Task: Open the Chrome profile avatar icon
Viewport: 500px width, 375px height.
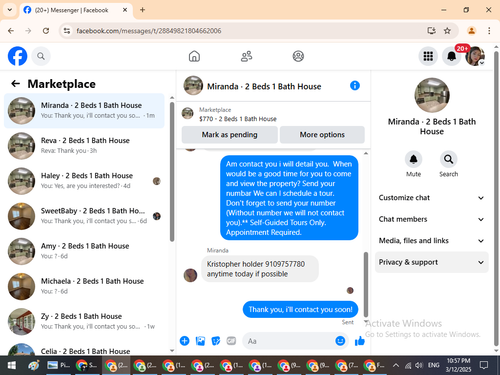Action: click(x=471, y=31)
